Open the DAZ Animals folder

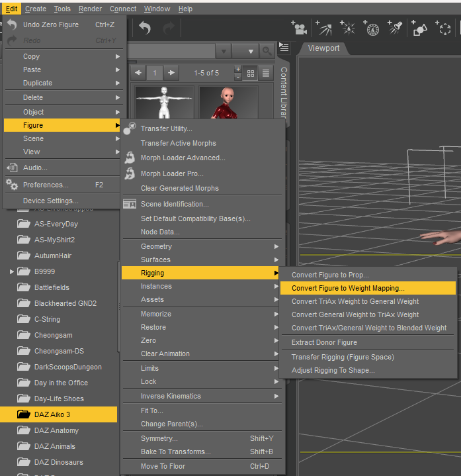click(x=54, y=446)
